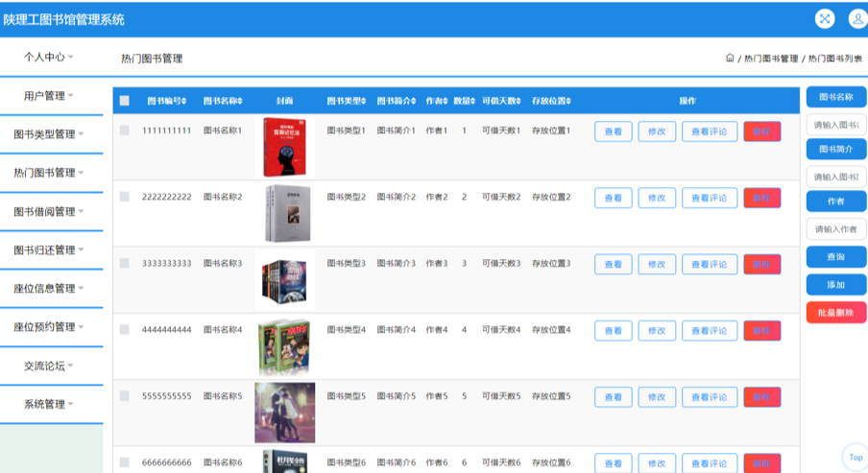
Task: Open 查看评论 for 图书名称2
Action: 710,198
